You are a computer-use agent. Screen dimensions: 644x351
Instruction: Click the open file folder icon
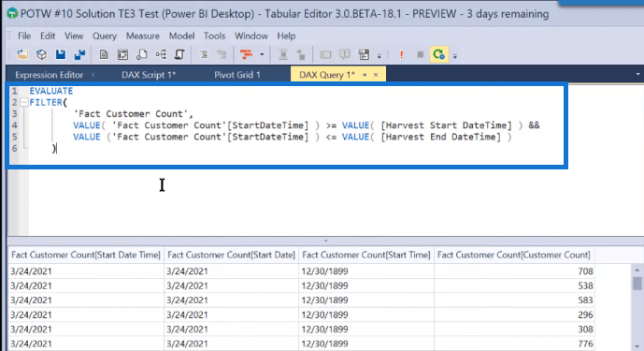tap(22, 54)
